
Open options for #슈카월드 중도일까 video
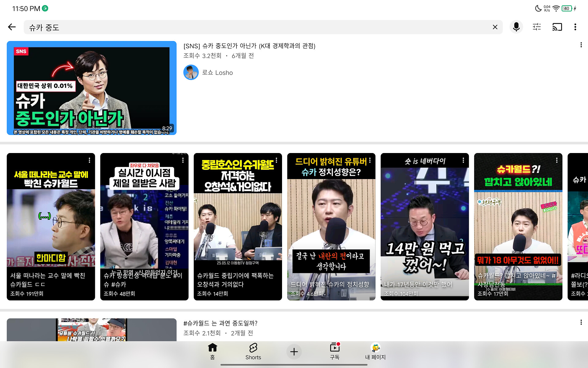click(581, 322)
